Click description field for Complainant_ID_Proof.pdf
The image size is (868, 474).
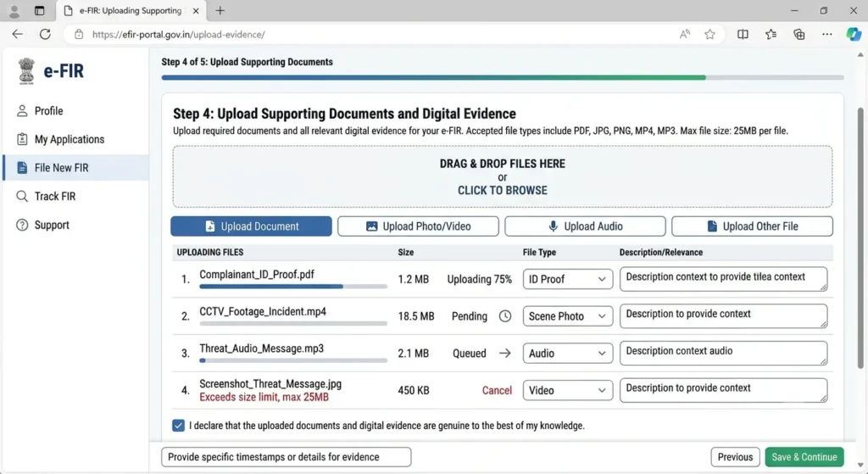pos(724,279)
